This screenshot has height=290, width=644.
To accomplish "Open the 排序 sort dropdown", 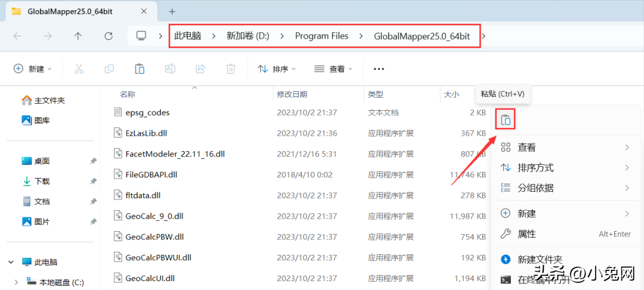I will tap(277, 69).
